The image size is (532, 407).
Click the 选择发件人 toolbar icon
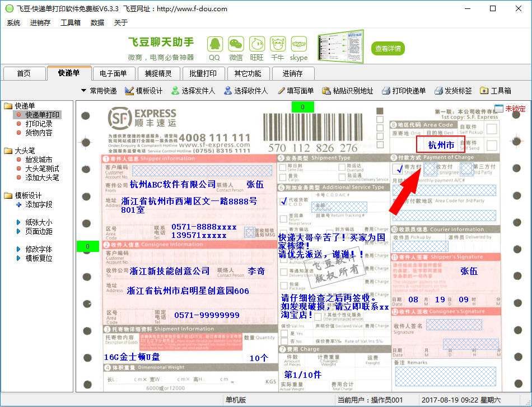pyautogui.click(x=175, y=91)
